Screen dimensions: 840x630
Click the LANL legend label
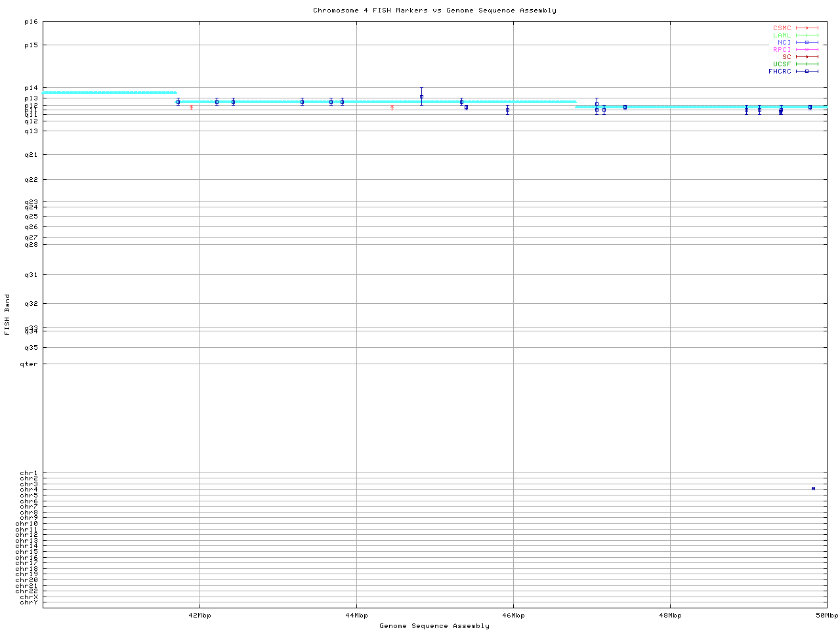782,35
